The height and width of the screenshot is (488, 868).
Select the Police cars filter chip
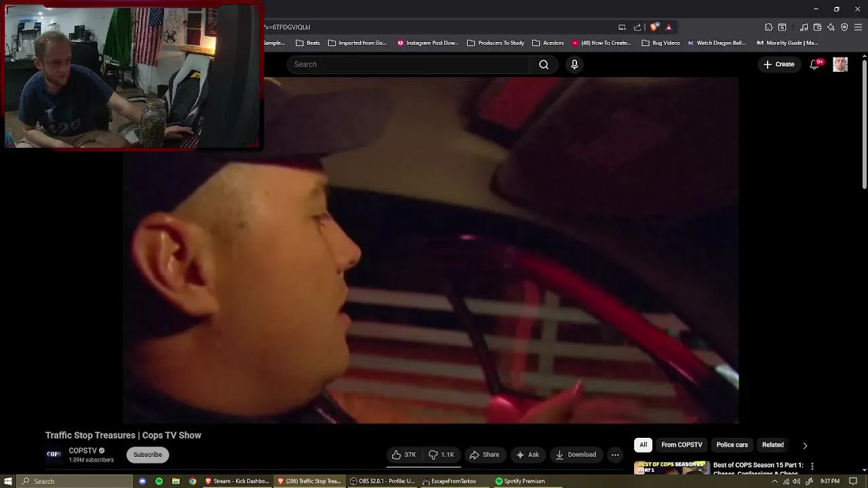pyautogui.click(x=732, y=445)
